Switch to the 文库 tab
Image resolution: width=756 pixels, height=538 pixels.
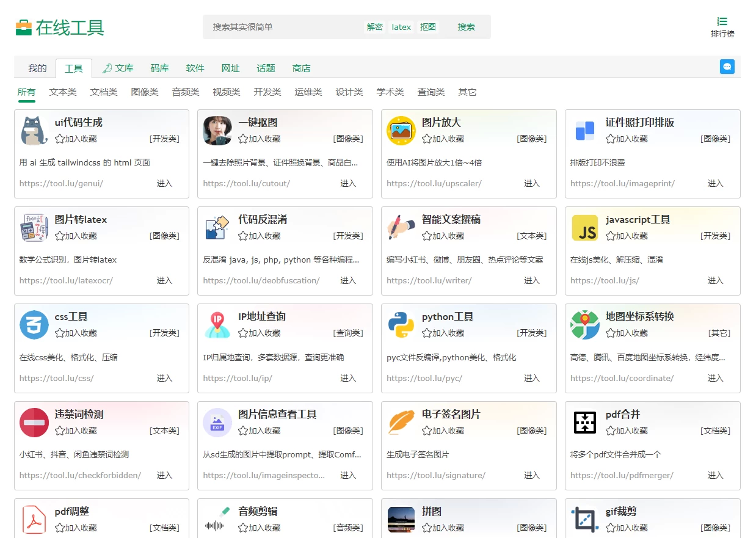(x=123, y=68)
